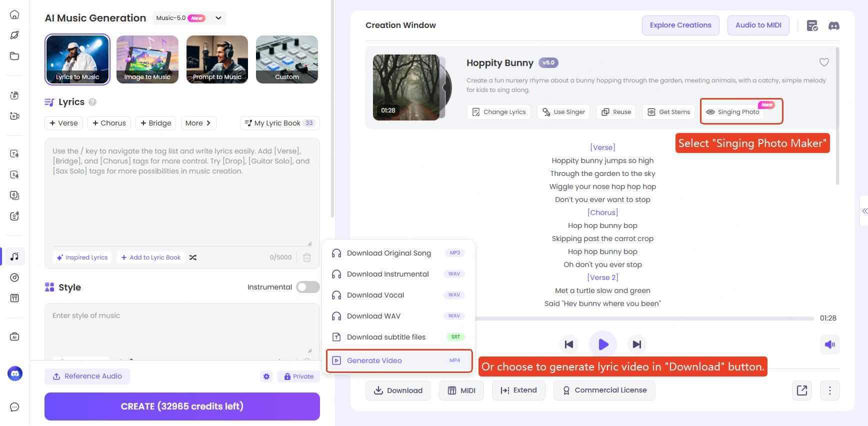Open the Music-5.0 model dropdown
The image size is (868, 426).
tap(218, 18)
